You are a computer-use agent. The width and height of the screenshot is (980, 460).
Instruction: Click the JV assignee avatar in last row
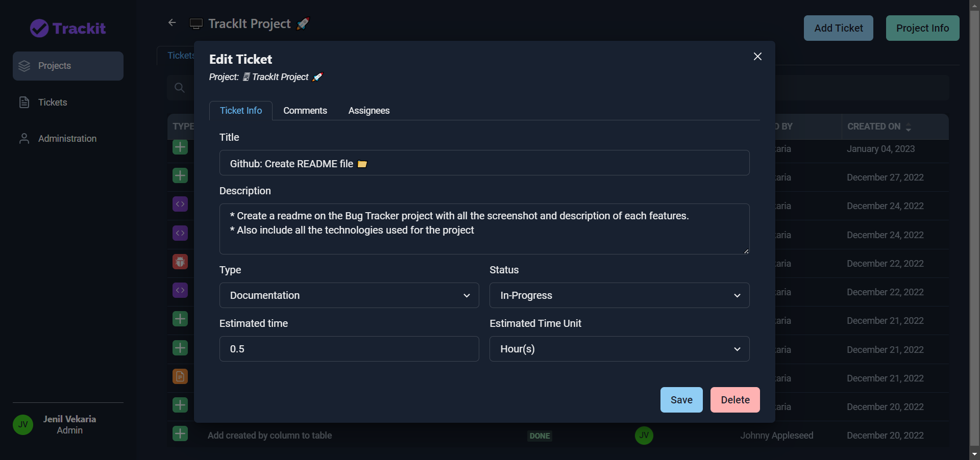pos(644,436)
